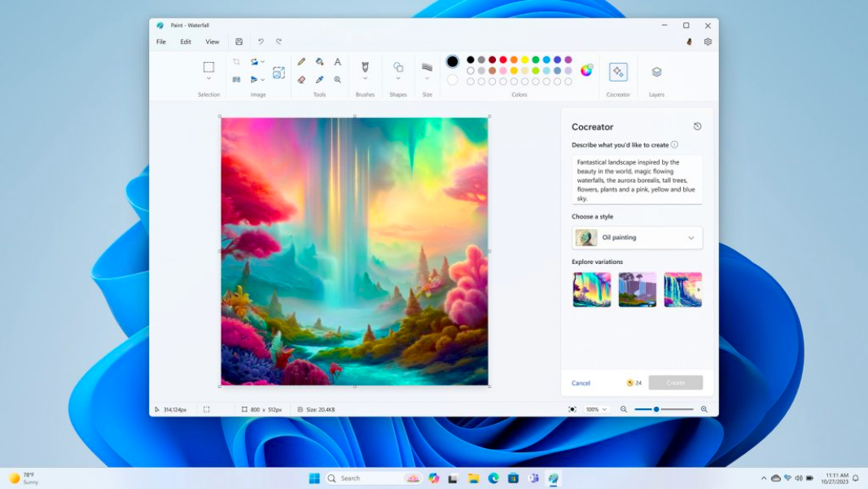This screenshot has width=868, height=489.
Task: Select the Pencil tool
Action: [x=301, y=61]
